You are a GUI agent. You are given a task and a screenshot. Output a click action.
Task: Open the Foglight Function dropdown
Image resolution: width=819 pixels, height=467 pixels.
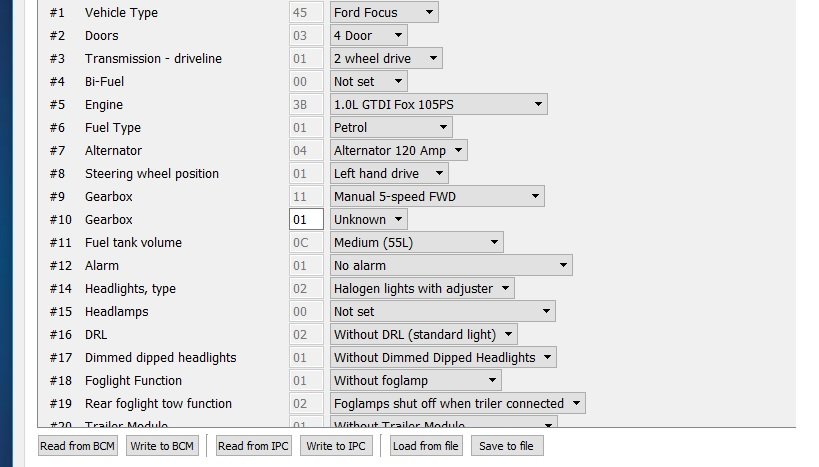(415, 381)
